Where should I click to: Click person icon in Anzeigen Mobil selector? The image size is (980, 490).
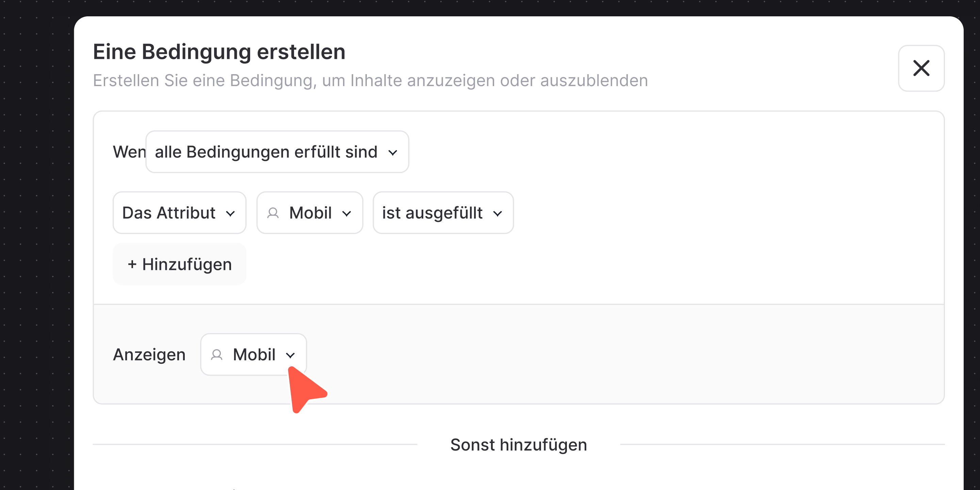click(x=216, y=355)
